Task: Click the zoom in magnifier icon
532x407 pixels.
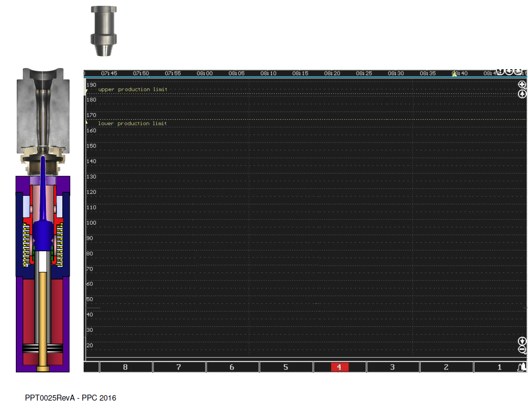Action: 522,85
